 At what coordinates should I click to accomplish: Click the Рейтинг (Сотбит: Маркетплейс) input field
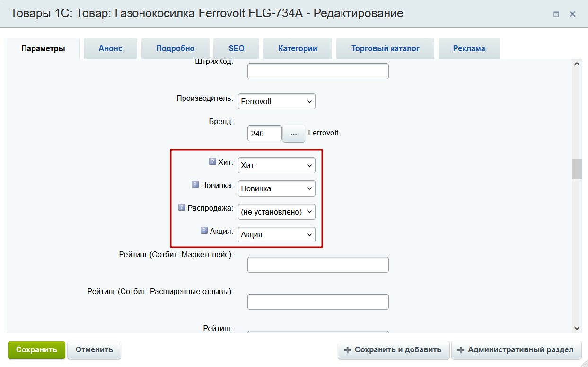click(317, 264)
